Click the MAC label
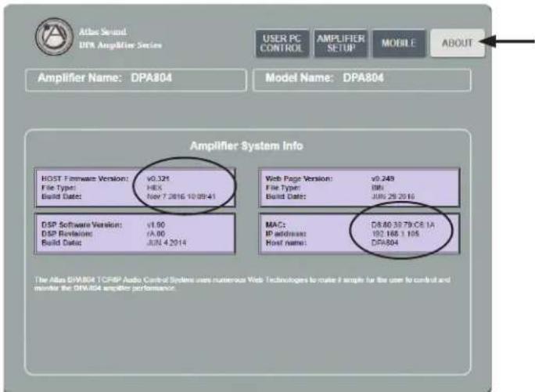535x392 pixels. (x=275, y=225)
